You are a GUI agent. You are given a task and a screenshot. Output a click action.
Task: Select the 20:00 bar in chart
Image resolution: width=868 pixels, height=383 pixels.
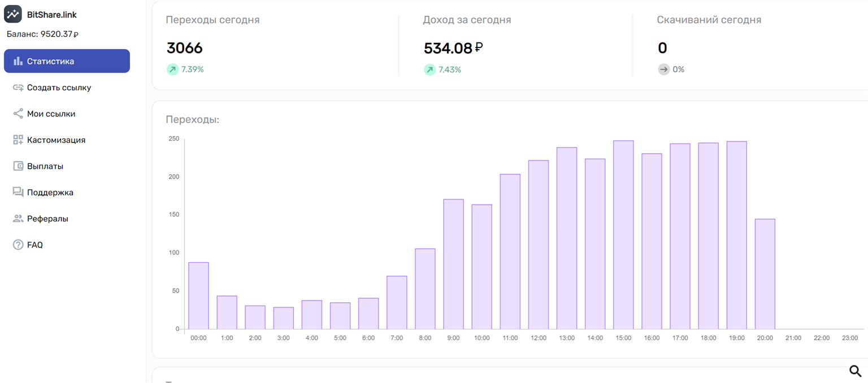[x=765, y=274]
